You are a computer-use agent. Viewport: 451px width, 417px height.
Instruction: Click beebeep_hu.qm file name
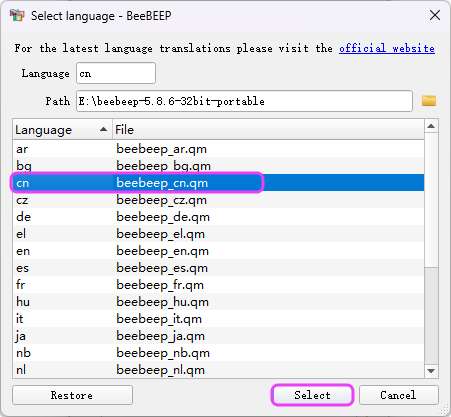click(x=163, y=302)
